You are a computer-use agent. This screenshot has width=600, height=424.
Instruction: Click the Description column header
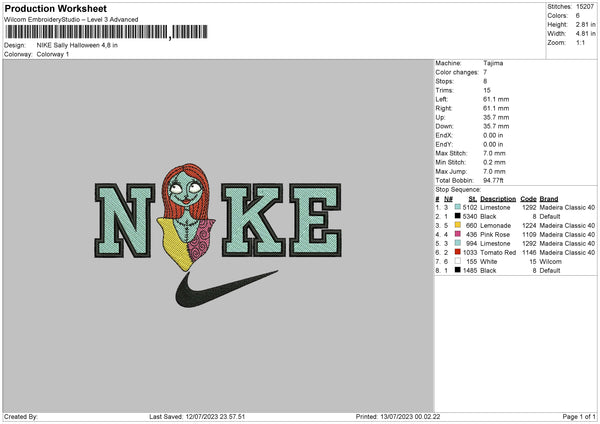498,199
